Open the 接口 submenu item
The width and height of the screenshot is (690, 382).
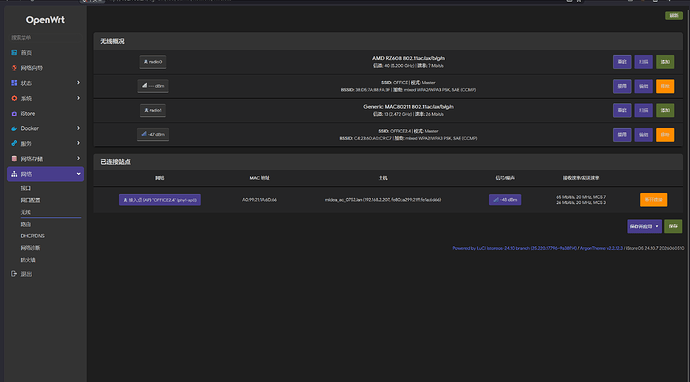point(26,188)
